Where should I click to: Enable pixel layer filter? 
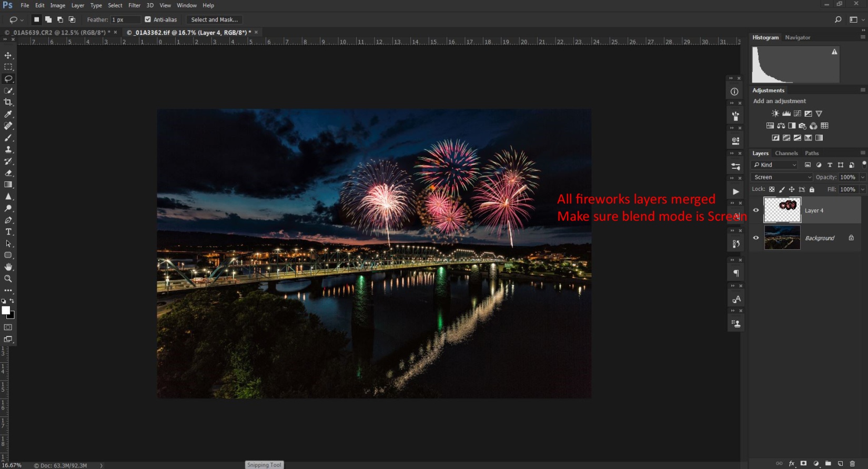click(808, 165)
